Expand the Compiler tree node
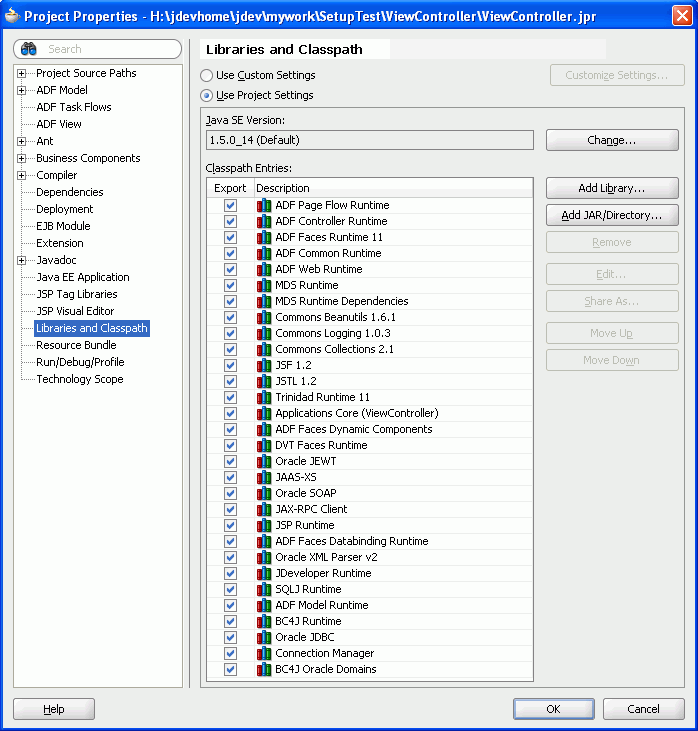The height and width of the screenshot is (731, 698). coord(21,175)
